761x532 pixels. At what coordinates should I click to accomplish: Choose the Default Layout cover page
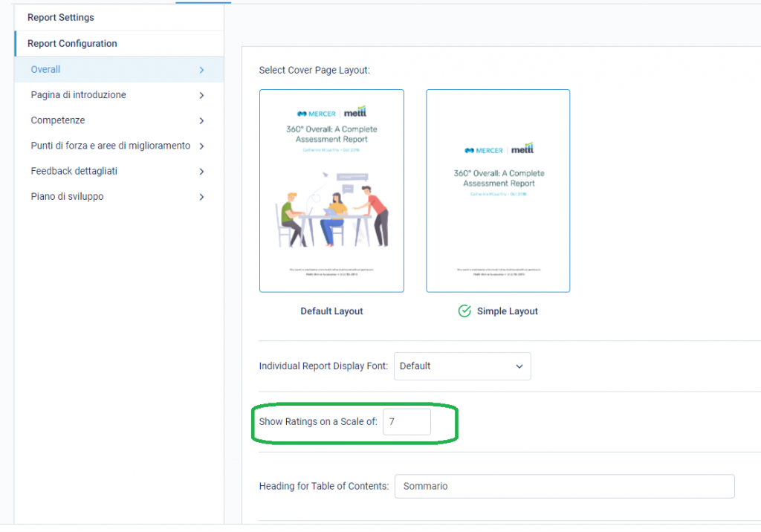331,190
